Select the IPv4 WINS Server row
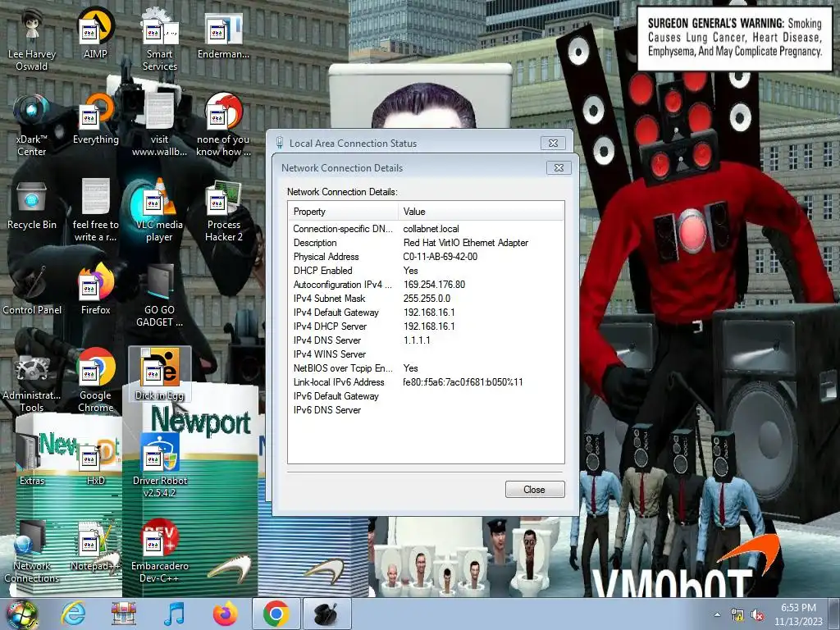The width and height of the screenshot is (840, 630). click(426, 354)
